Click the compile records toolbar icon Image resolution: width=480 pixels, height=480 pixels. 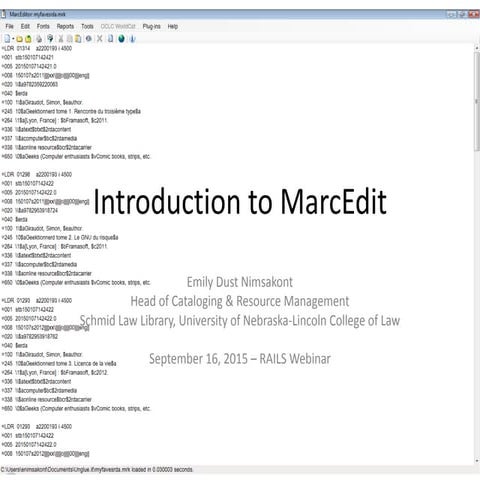(50, 39)
